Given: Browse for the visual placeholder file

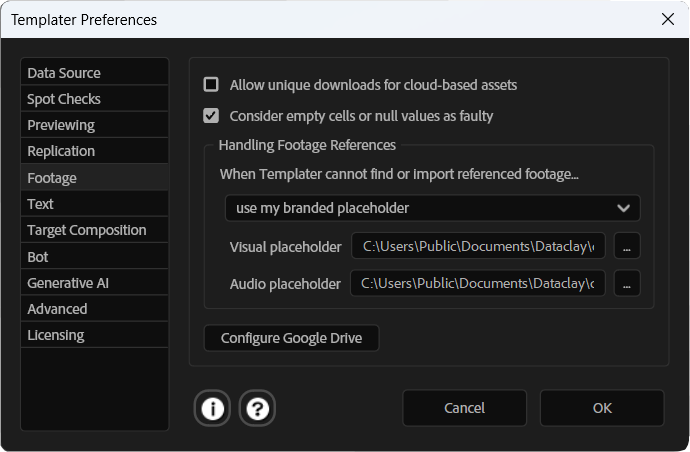Looking at the screenshot, I should [627, 246].
